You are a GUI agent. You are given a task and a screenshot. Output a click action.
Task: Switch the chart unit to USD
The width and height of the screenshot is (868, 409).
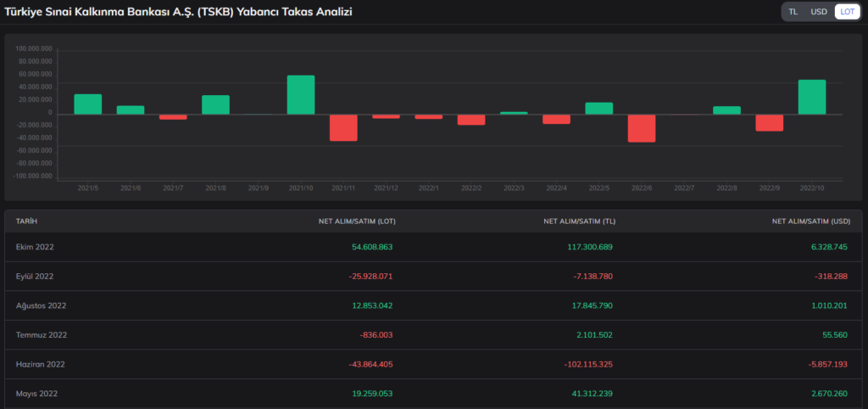(819, 12)
